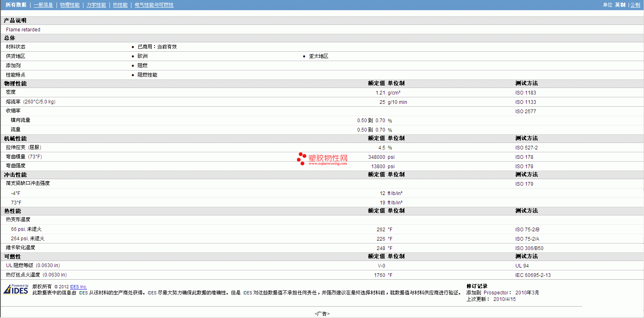Click the V-0 flammability rating
The width and height of the screenshot is (644, 318).
[382, 266]
